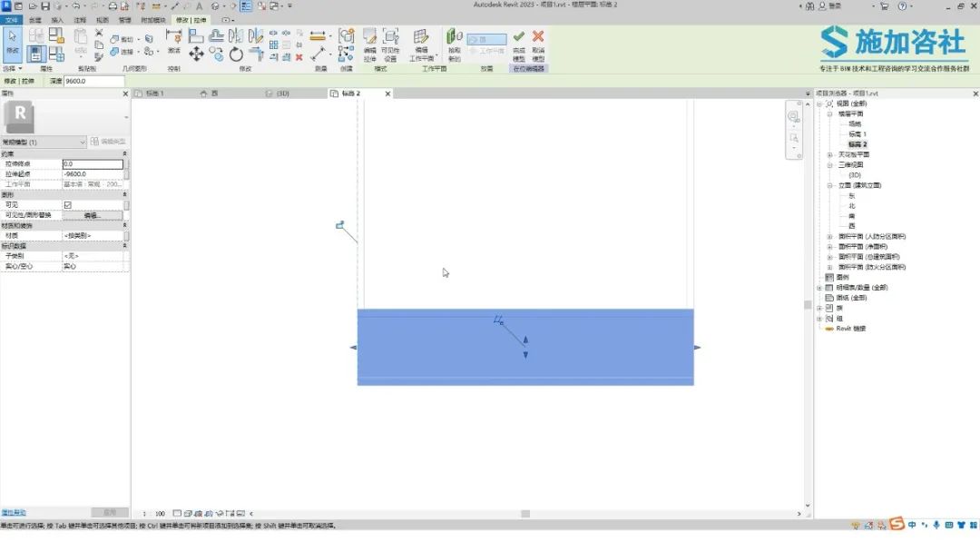The height and width of the screenshot is (552, 980).
Task: Select 标高 2 in project browser
Action: [x=857, y=144]
